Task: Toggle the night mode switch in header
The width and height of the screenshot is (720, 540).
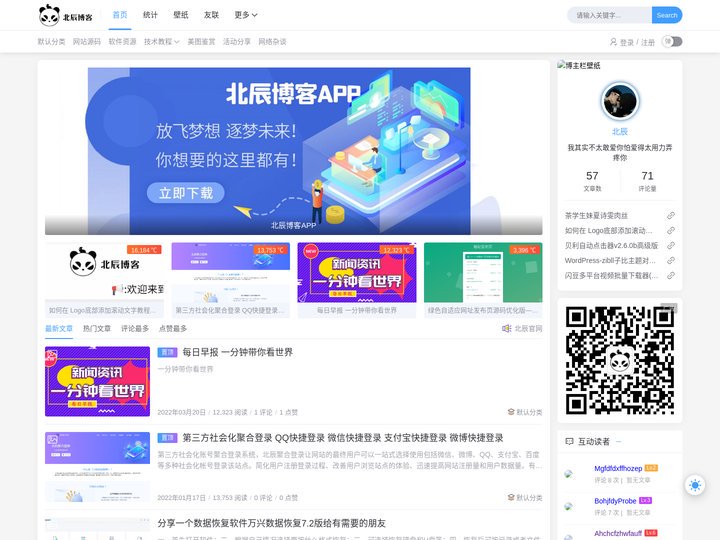Action: (x=672, y=42)
